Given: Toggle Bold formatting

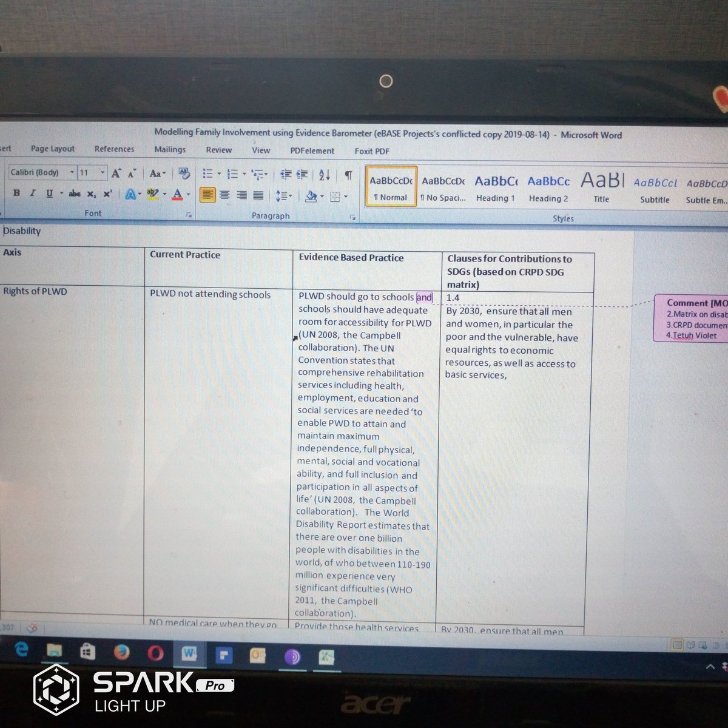Looking at the screenshot, I should (16, 193).
